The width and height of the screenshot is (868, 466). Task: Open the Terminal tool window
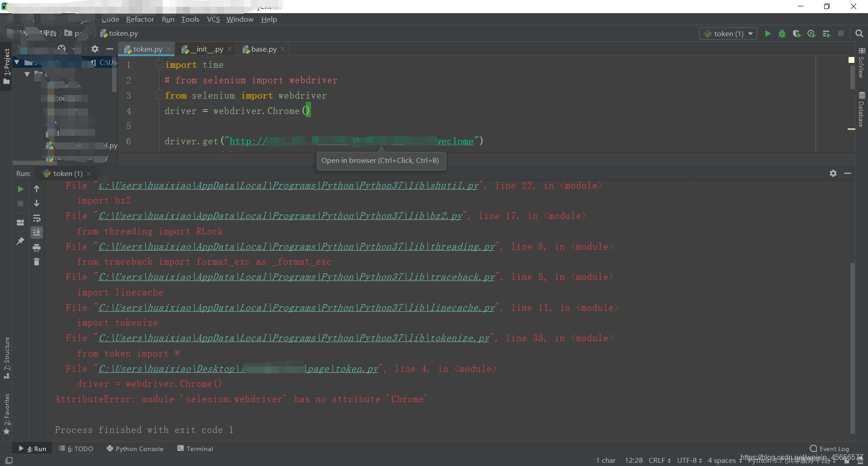click(195, 449)
